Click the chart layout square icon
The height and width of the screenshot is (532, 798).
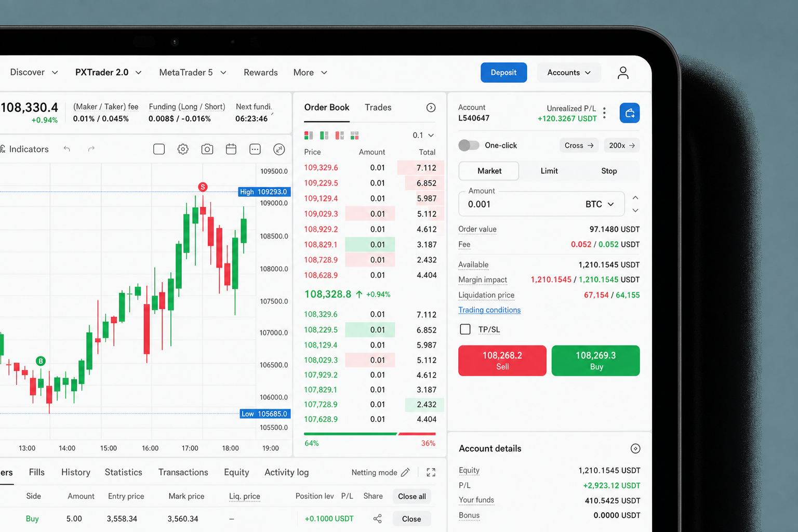[159, 149]
